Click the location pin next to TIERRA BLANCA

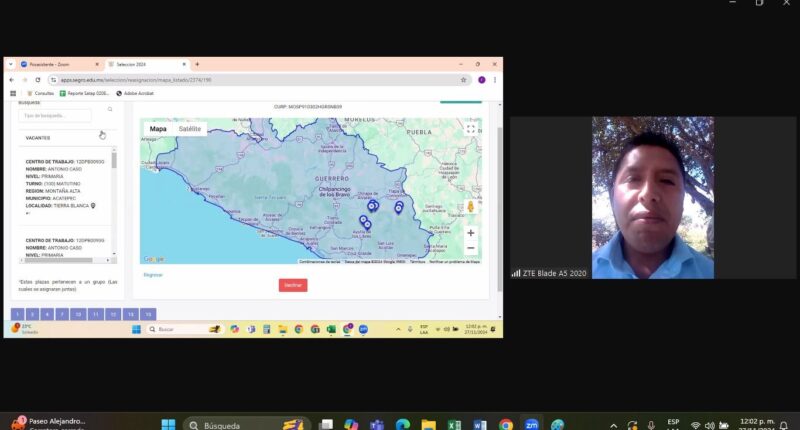93,206
